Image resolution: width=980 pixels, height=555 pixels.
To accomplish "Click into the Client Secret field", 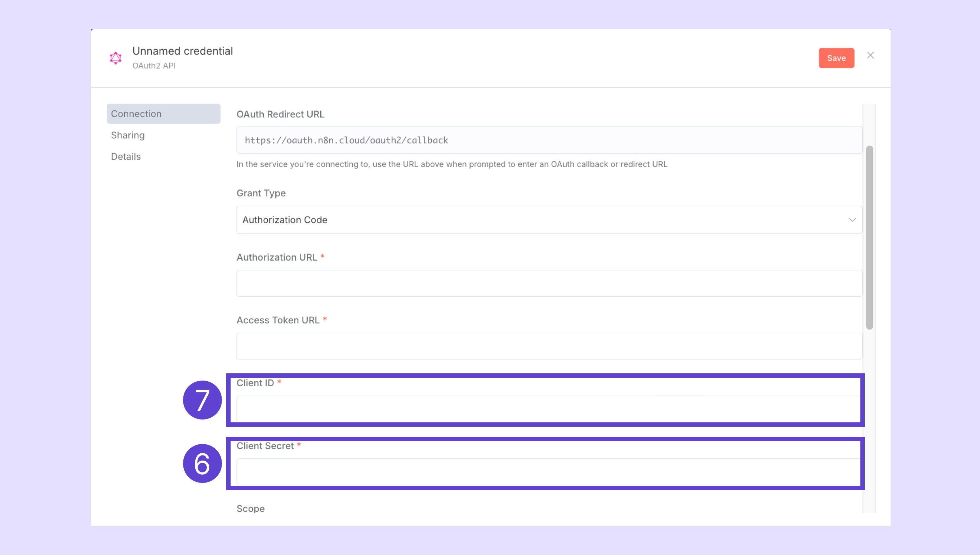I will 549,471.
